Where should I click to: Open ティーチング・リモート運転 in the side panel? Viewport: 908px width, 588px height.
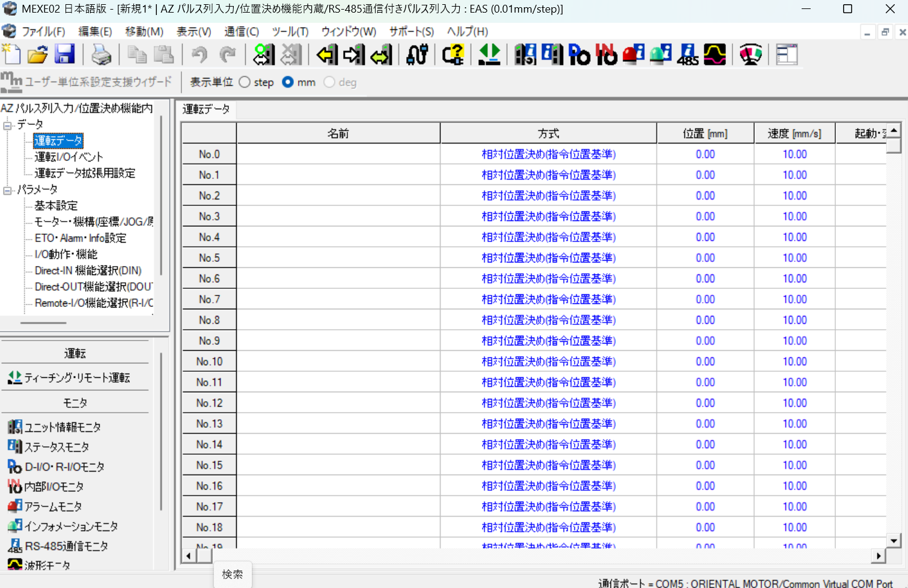[76, 378]
